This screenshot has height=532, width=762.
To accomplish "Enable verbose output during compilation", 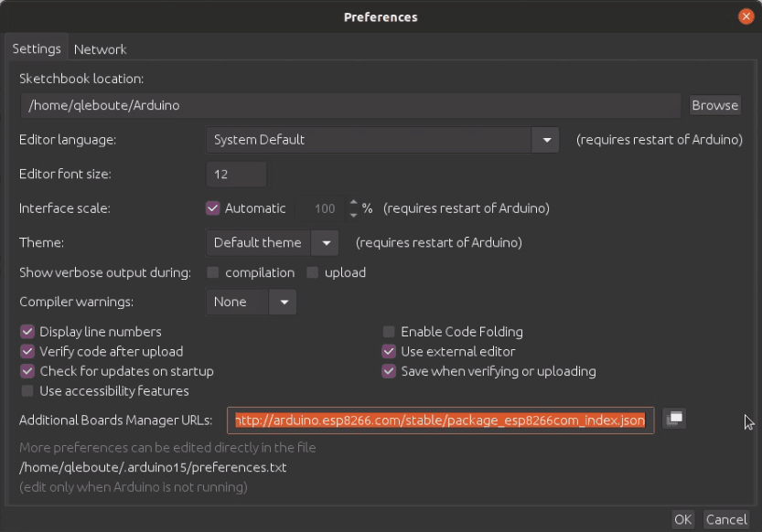I will point(213,272).
